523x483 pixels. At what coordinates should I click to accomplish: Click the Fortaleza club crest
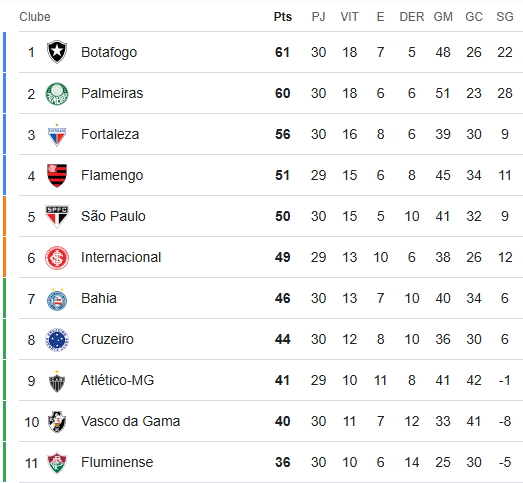tap(57, 135)
